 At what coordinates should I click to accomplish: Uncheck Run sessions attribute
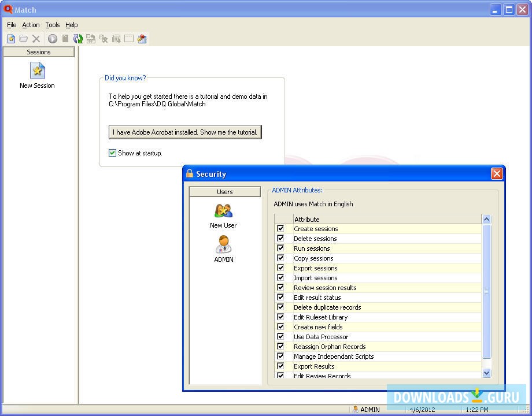tap(280, 248)
